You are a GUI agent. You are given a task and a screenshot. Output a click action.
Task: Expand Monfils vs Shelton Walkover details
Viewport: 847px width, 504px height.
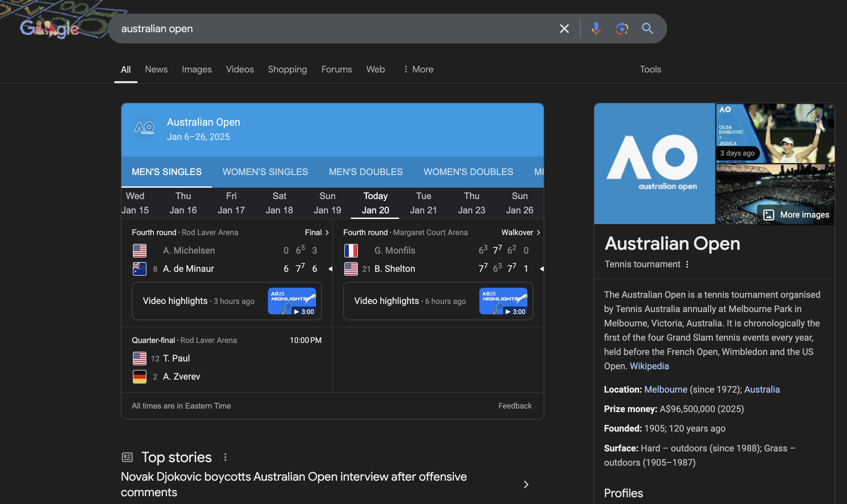click(520, 232)
